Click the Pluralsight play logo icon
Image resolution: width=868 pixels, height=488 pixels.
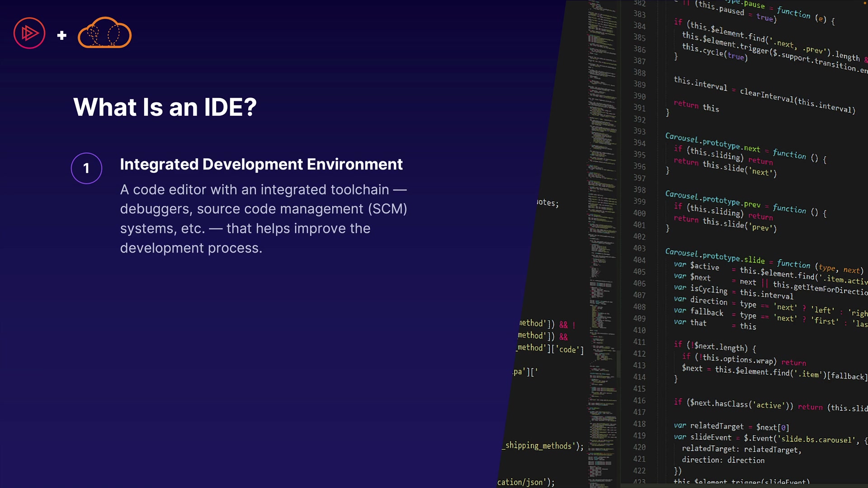29,33
